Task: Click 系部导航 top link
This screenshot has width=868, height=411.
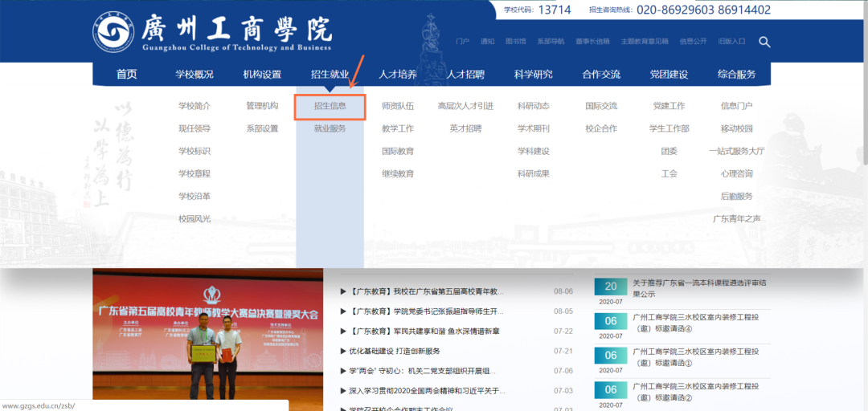Action: tap(551, 42)
